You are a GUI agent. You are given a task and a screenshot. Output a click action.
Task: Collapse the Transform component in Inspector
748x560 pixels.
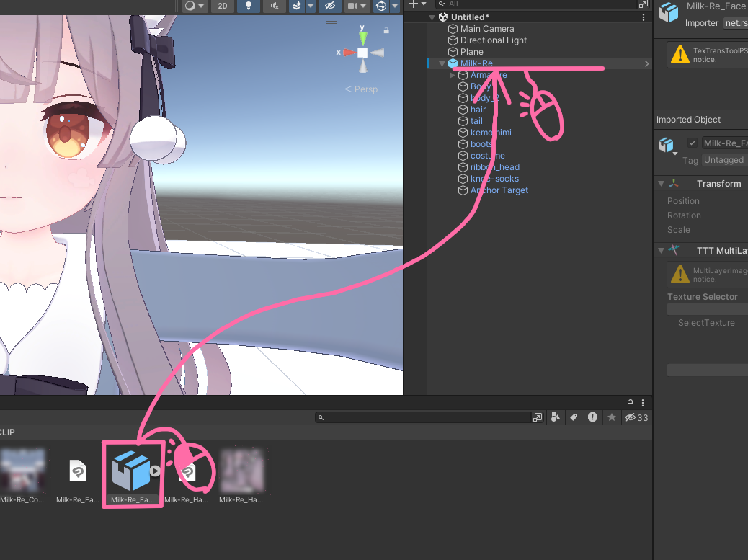661,183
